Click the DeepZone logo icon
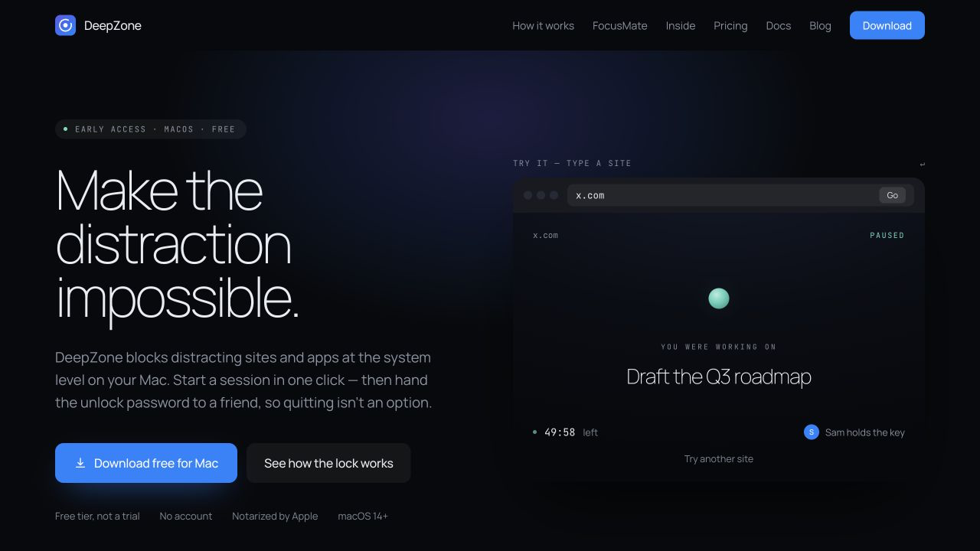 click(x=65, y=25)
